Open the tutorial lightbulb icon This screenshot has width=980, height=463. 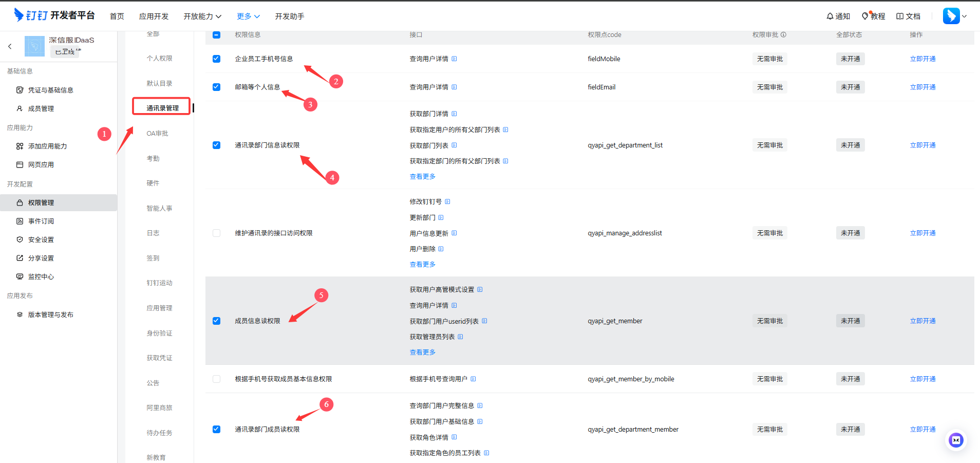coord(865,16)
